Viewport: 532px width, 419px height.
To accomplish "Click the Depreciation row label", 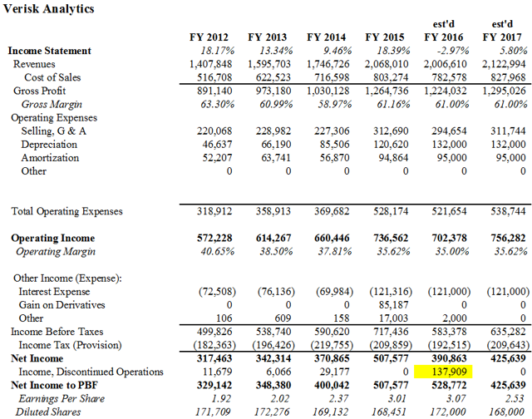I will pos(49,144).
